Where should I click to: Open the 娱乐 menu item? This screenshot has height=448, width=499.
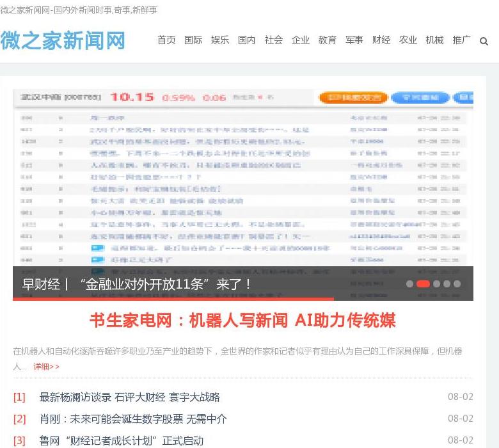coord(220,40)
